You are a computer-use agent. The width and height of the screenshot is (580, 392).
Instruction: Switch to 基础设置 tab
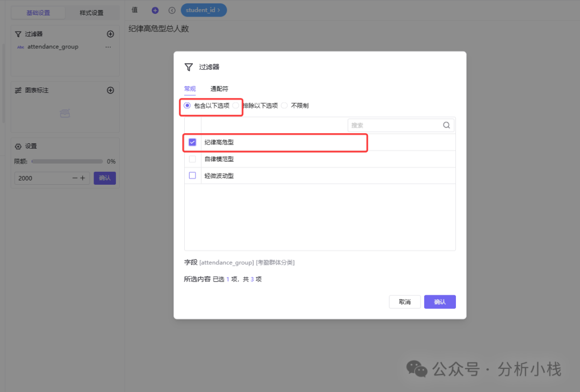[x=38, y=13]
